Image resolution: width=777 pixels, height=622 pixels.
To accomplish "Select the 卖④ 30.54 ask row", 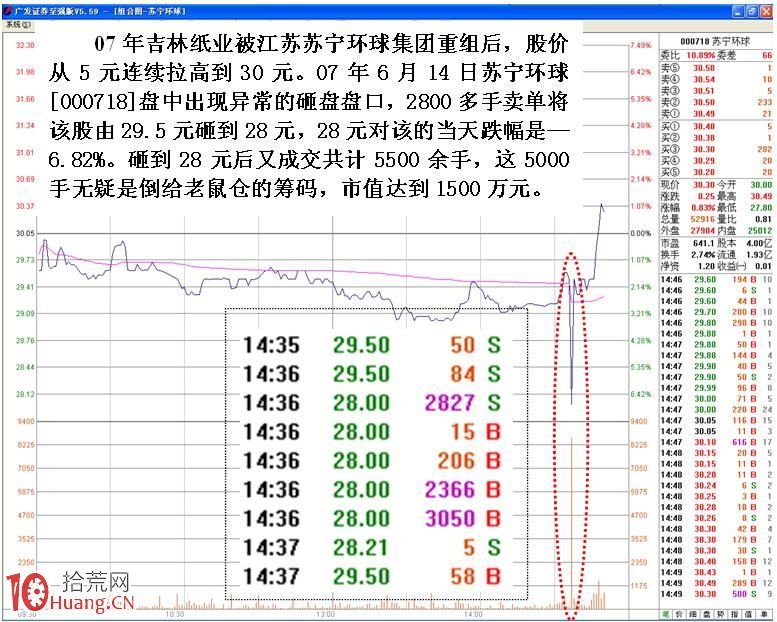I will tap(717, 79).
